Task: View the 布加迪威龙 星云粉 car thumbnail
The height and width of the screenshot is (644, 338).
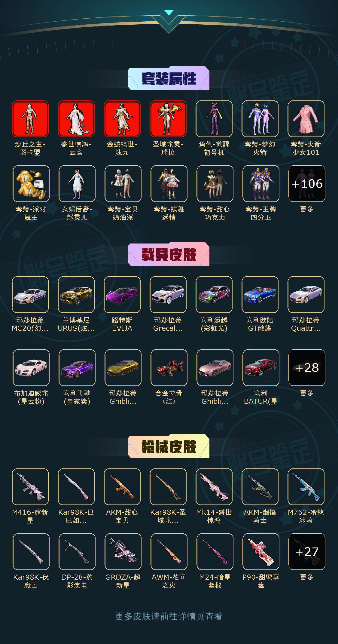Action: (x=31, y=368)
